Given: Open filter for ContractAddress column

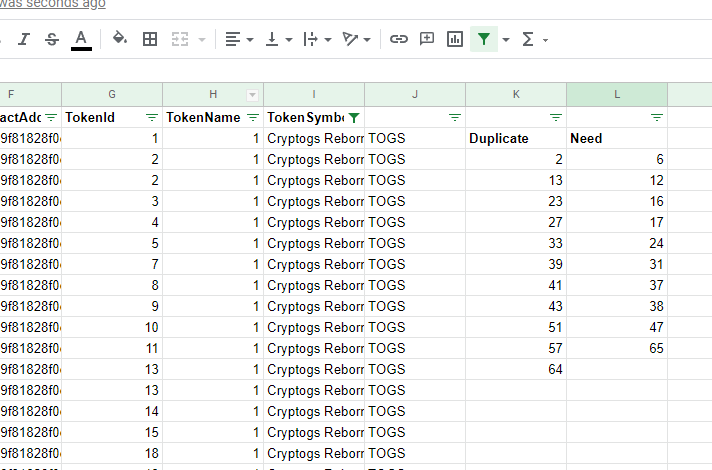Looking at the screenshot, I should click(51, 118).
